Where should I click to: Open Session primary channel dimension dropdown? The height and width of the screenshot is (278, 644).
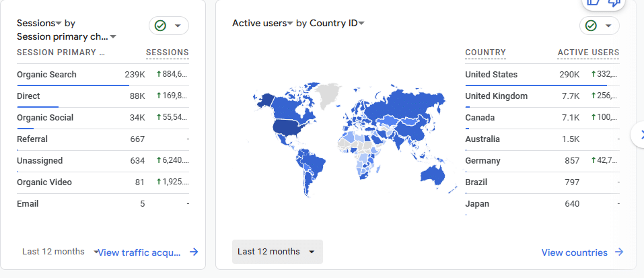pyautogui.click(x=67, y=37)
